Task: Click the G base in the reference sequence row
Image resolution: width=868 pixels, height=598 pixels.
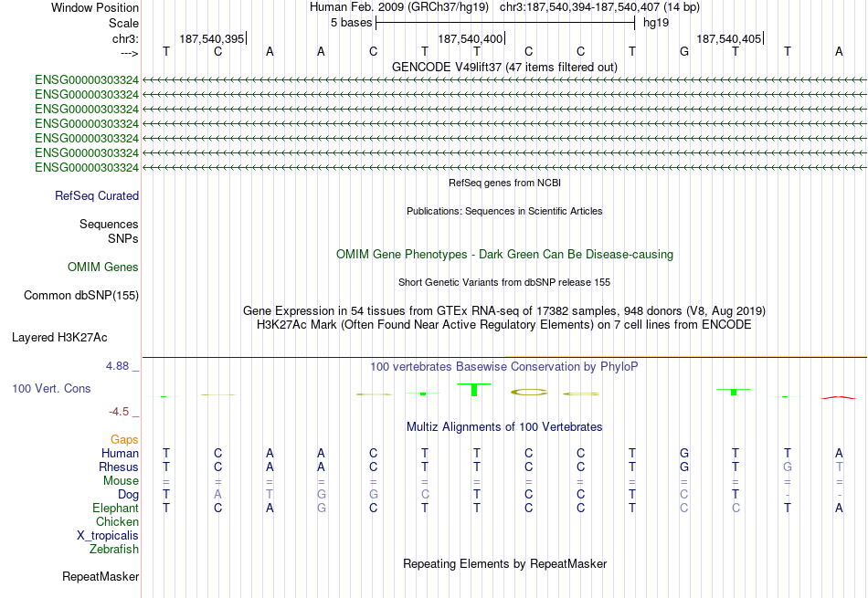Action: 684,51
